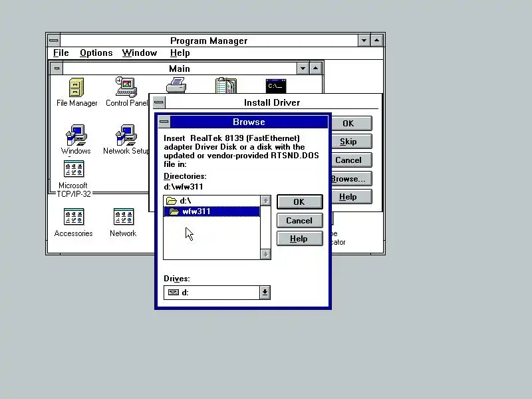Click Skip in Install Driver dialog

[352, 142]
